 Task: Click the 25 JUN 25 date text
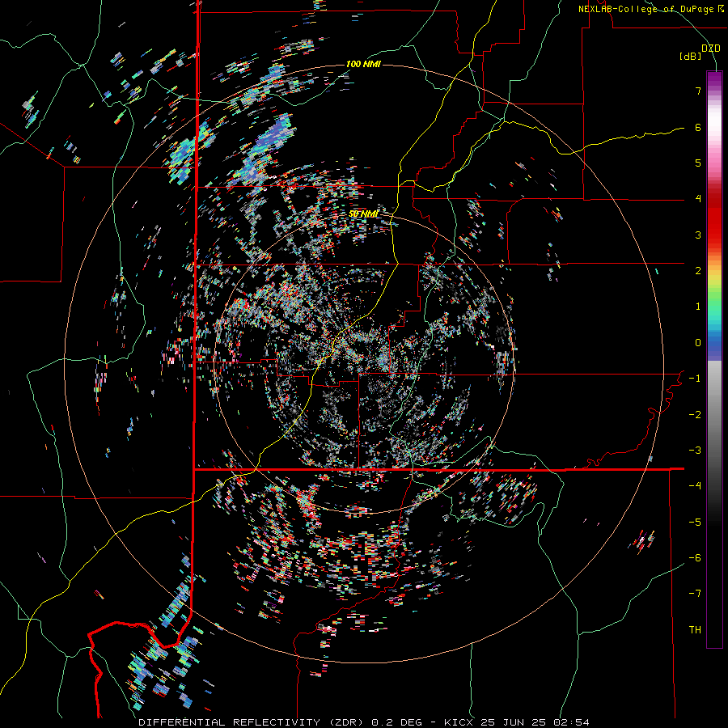point(514,722)
